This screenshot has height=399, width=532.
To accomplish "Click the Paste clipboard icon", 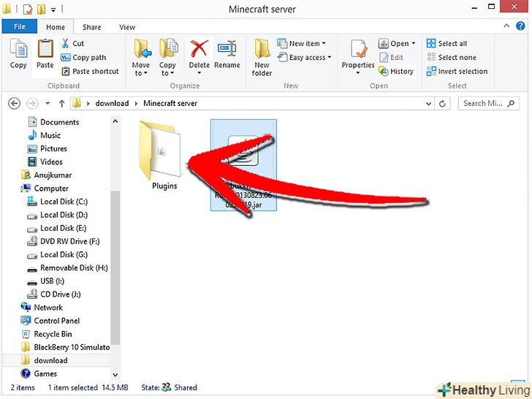I will click(x=45, y=54).
